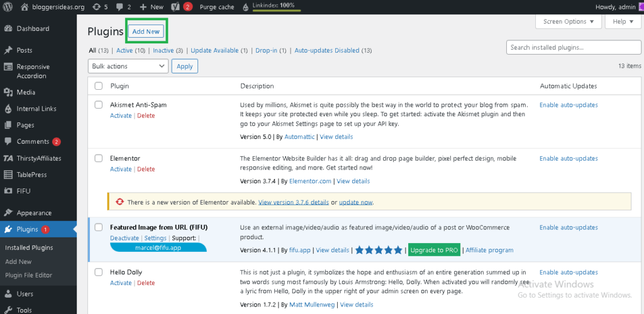This screenshot has width=644, height=314.
Task: Open Dashboard gauge icon in sidebar
Action: pos(8,29)
